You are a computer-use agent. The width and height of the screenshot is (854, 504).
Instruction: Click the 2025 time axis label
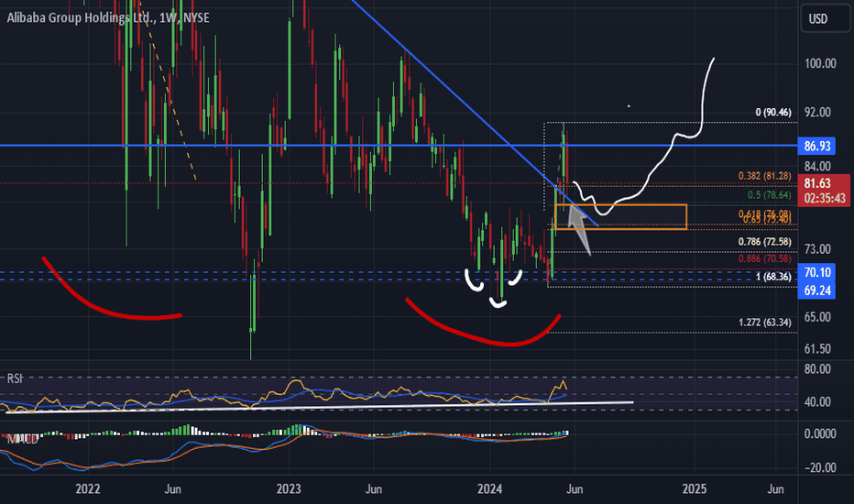[x=695, y=488]
